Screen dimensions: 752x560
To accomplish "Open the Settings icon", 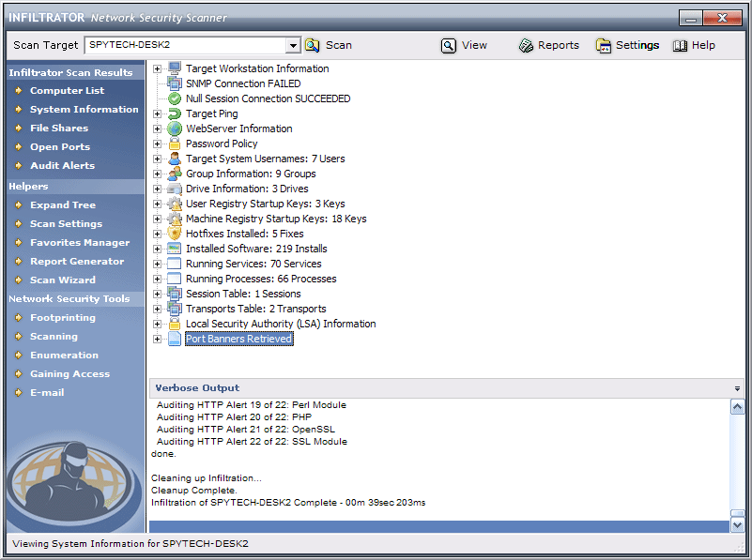I will (x=601, y=44).
